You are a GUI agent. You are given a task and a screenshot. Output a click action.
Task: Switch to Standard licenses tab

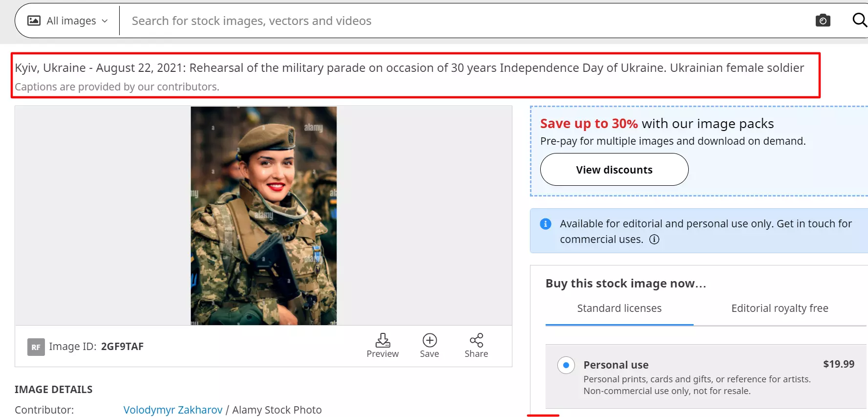[x=619, y=308]
